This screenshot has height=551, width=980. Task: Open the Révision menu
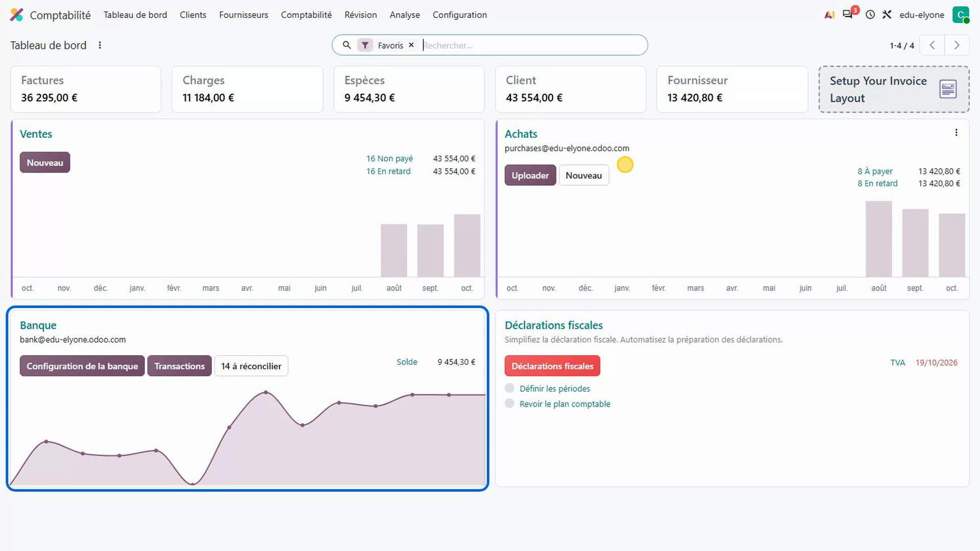[x=361, y=15]
